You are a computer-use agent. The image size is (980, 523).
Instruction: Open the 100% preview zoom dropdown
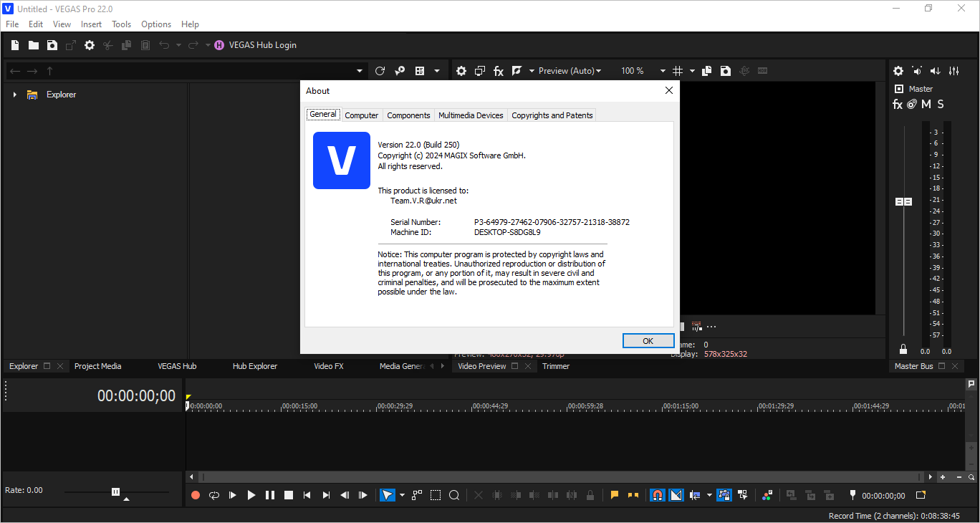click(x=663, y=70)
